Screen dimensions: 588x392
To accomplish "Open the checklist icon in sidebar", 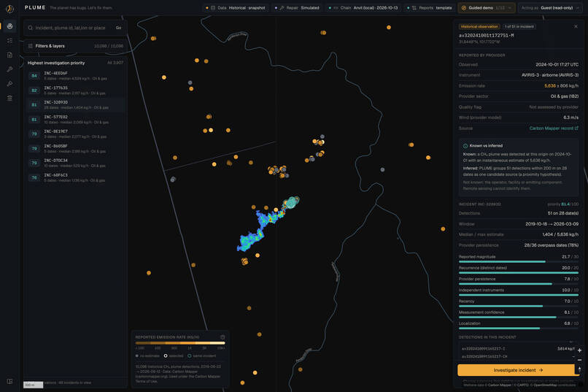I will coord(9,40).
